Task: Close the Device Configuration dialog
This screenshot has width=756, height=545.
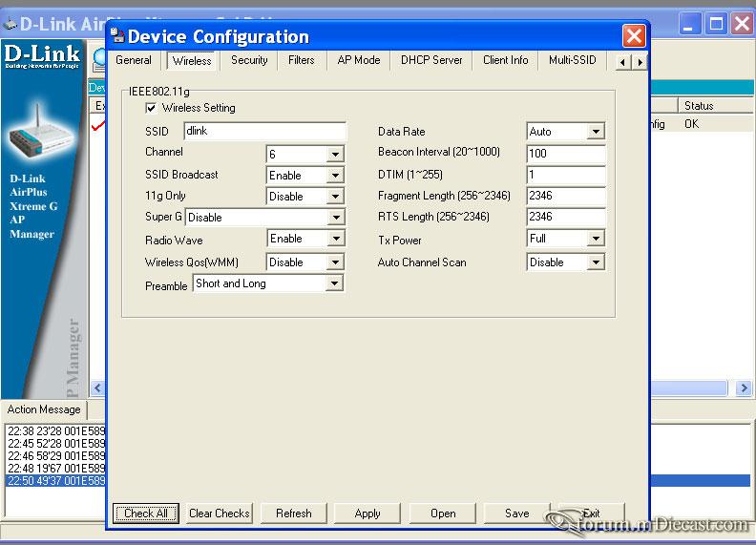Action: tap(634, 35)
